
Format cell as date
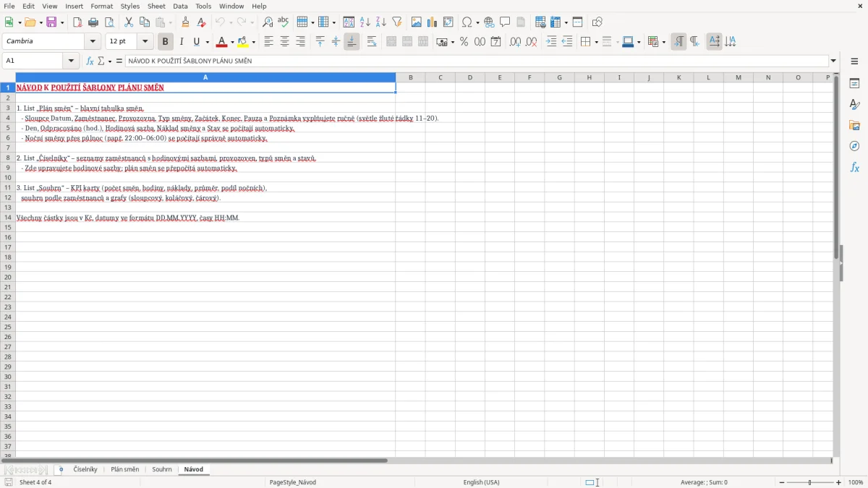(496, 42)
